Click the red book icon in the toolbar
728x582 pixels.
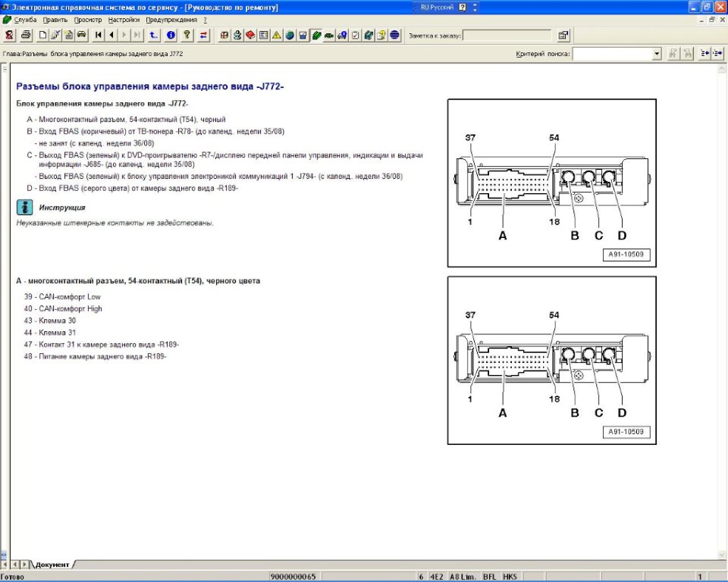pyautogui.click(x=250, y=35)
